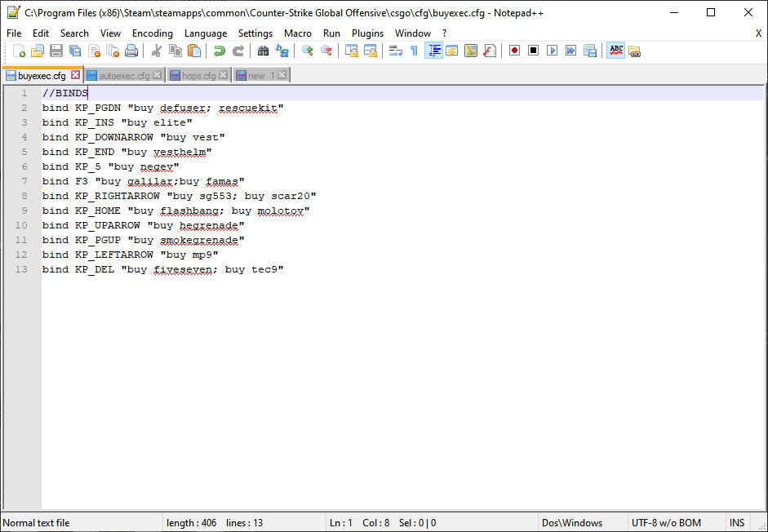Screen dimensions: 768x532
Task: Place cursor in "bind KP_5" negev line
Action: click(111, 166)
